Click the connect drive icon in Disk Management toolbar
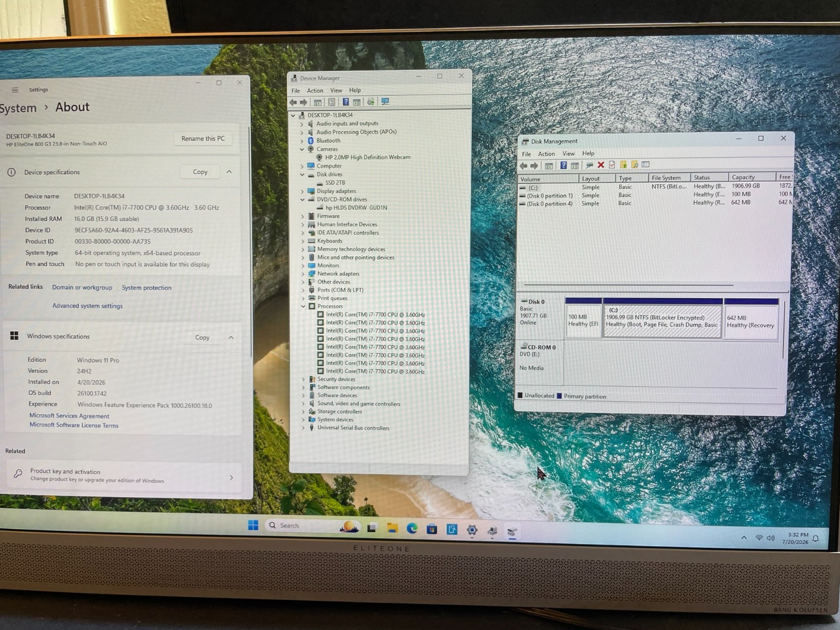Image resolution: width=840 pixels, height=630 pixels. coord(589,165)
